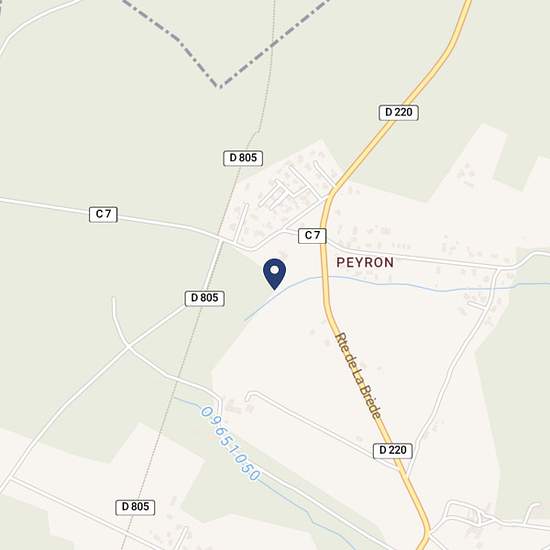
Task: Click the blue stream code label 0:9651050
Action: coord(231,443)
